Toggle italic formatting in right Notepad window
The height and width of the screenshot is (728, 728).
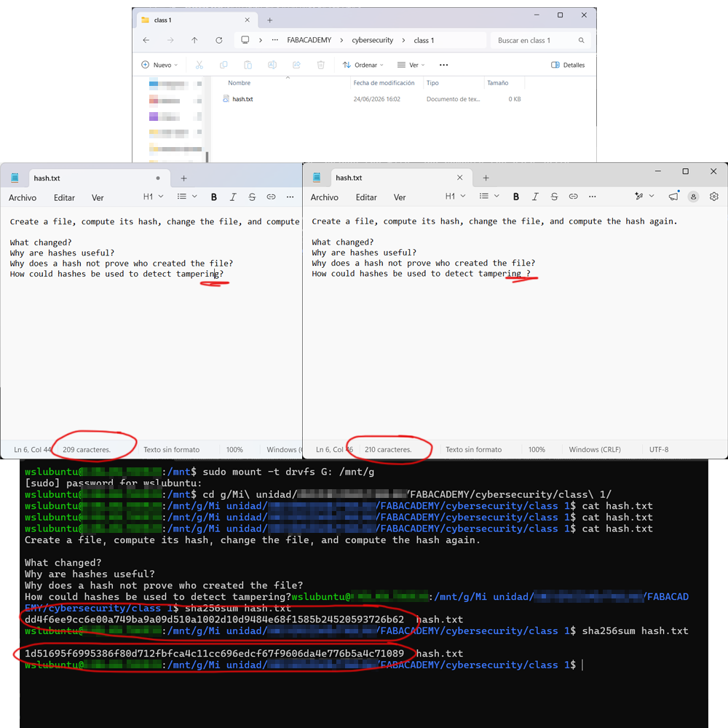[535, 197]
